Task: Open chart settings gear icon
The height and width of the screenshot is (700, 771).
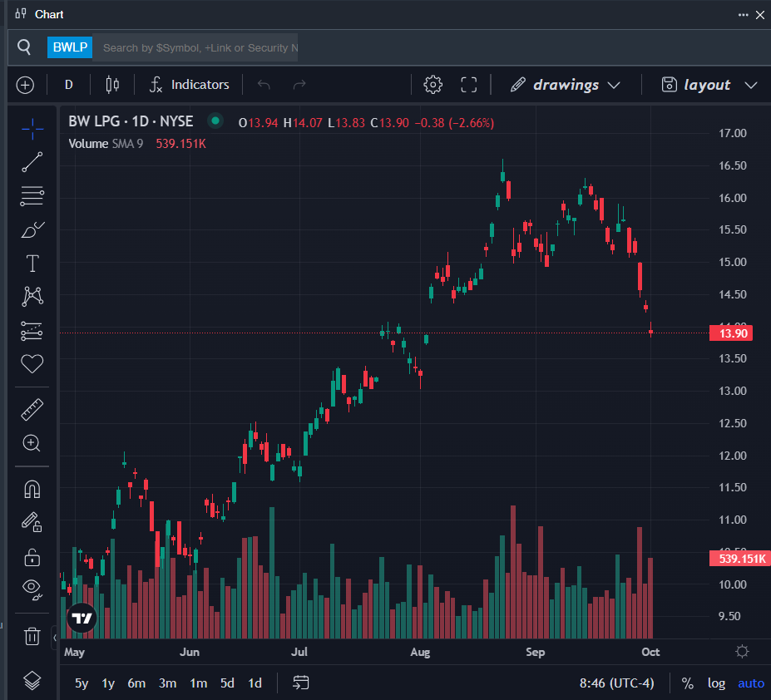Action: click(432, 85)
